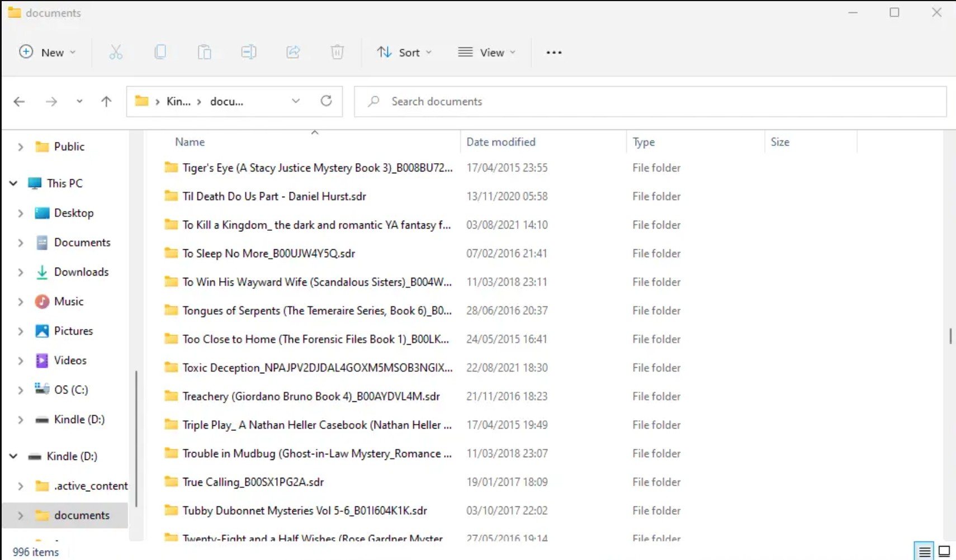The height and width of the screenshot is (560, 956).
Task: Click the Rename icon in toolbar
Action: (x=249, y=53)
